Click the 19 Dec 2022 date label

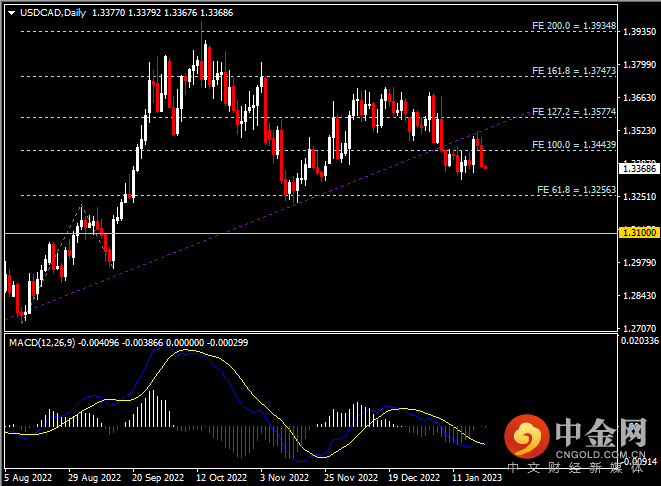(x=414, y=478)
